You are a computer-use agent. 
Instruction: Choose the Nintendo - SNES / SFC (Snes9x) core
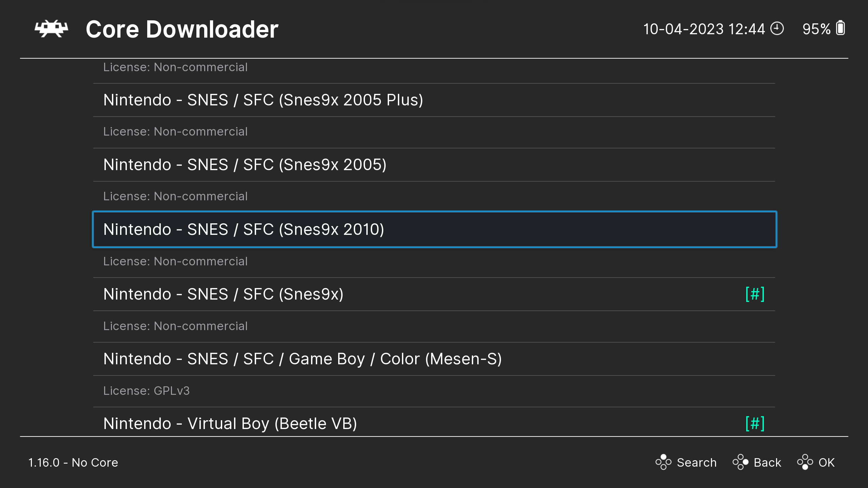(434, 294)
